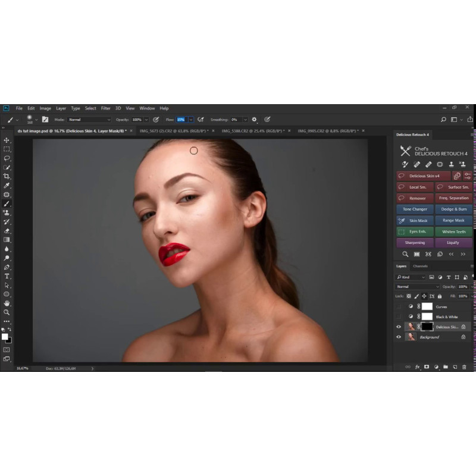Open the layer blend mode Normal dropdown

[x=418, y=287]
